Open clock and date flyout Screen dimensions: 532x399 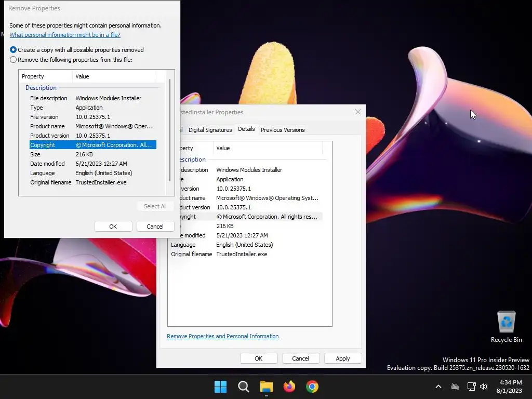pyautogui.click(x=510, y=387)
